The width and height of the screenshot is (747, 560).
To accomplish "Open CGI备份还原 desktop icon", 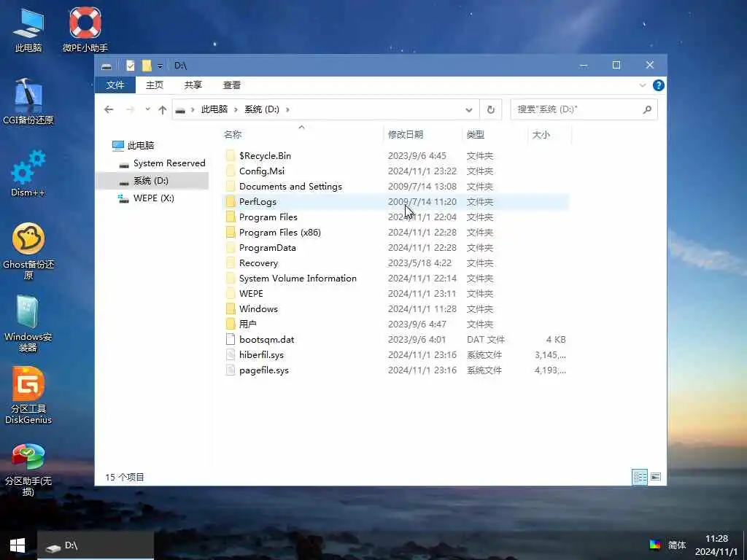I will tap(28, 102).
